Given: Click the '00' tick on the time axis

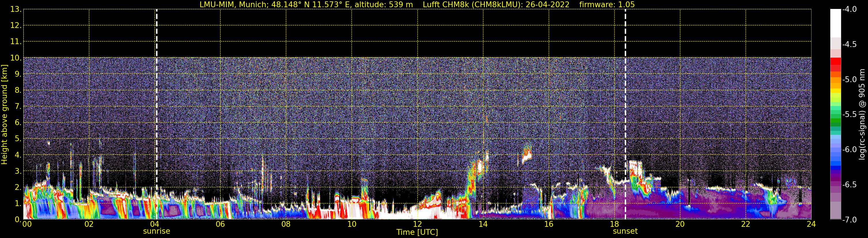Looking at the screenshot, I should 27,224.
